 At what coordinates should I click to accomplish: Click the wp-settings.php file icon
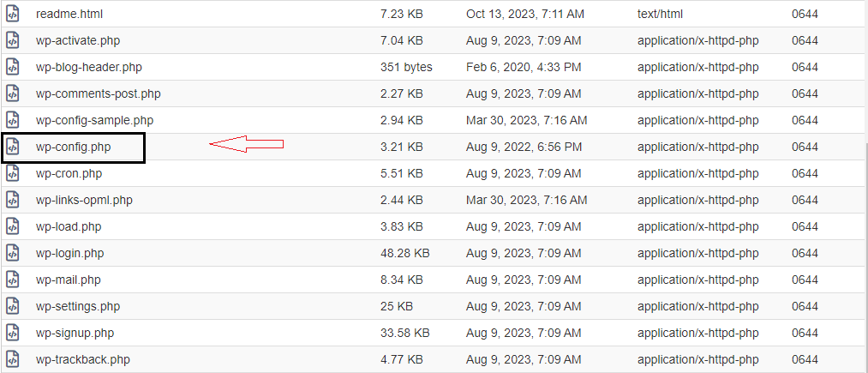click(x=12, y=306)
